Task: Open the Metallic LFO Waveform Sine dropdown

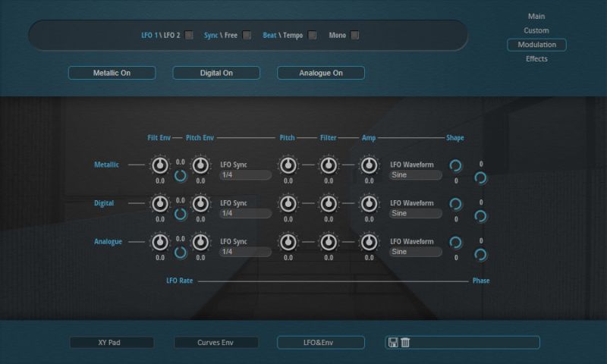Action: 415,175
